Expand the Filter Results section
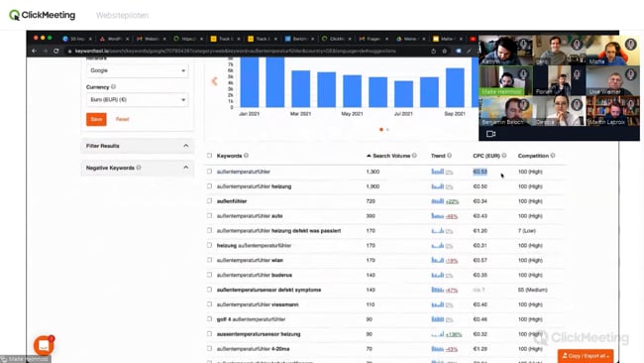Image resolution: width=644 pixels, height=363 pixels. [137, 146]
